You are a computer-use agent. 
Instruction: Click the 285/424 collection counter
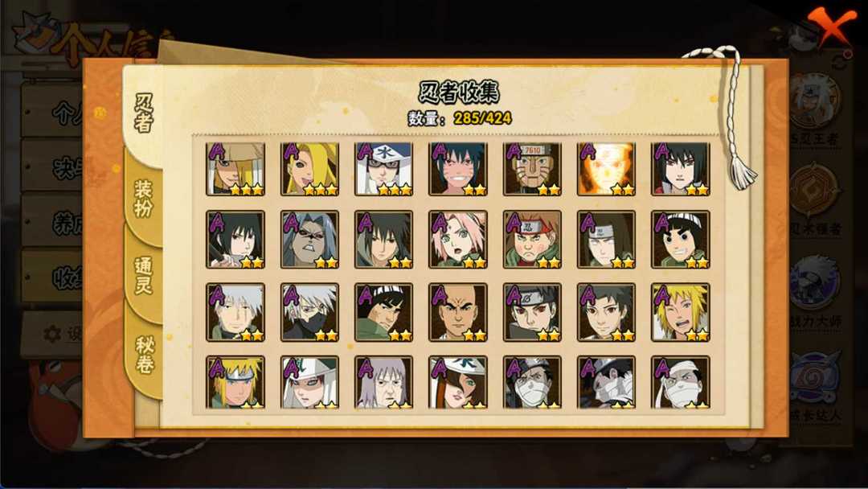coord(482,118)
